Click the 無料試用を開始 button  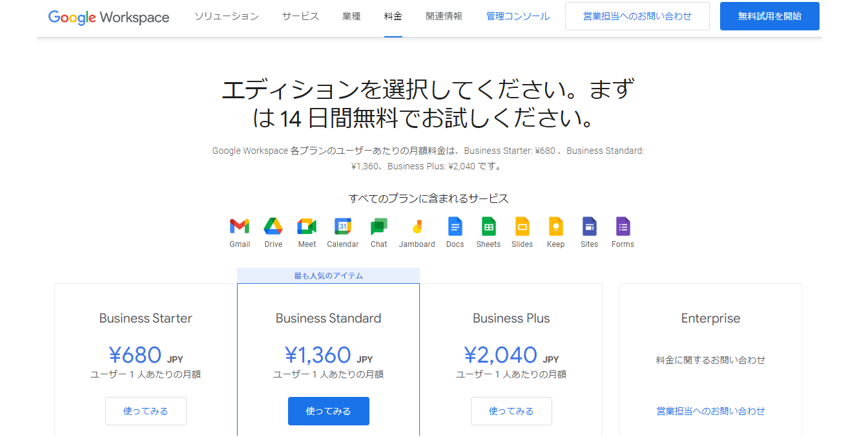tap(769, 16)
